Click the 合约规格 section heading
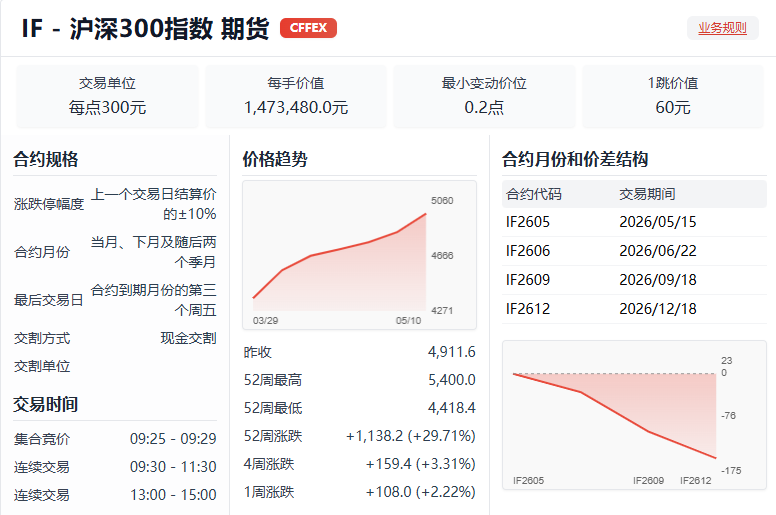This screenshot has height=515, width=776. [46, 159]
